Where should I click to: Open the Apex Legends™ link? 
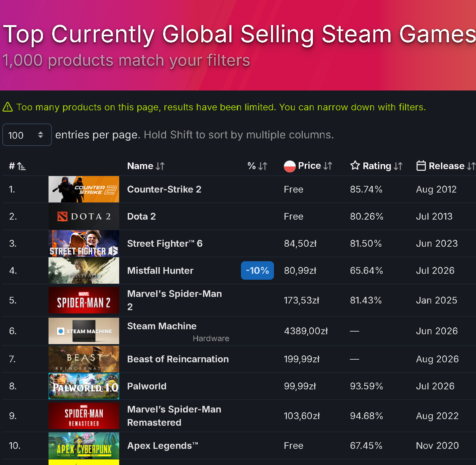point(163,446)
